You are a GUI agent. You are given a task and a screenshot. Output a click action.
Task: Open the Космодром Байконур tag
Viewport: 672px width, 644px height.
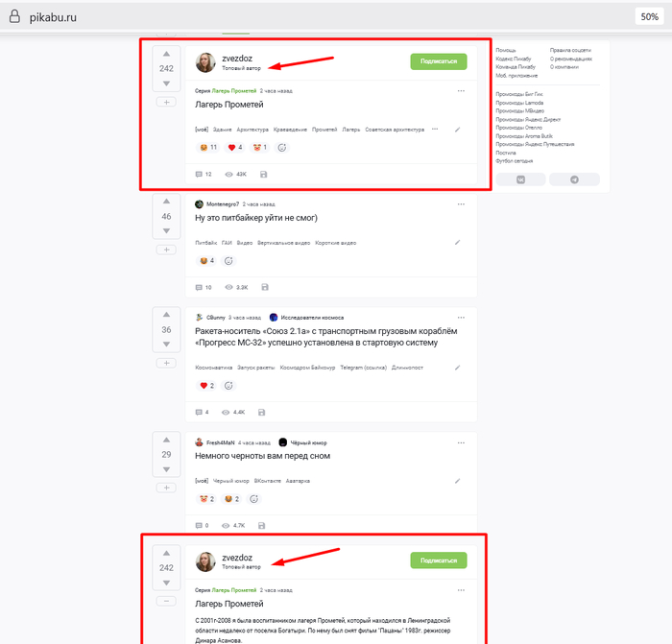pos(307,368)
